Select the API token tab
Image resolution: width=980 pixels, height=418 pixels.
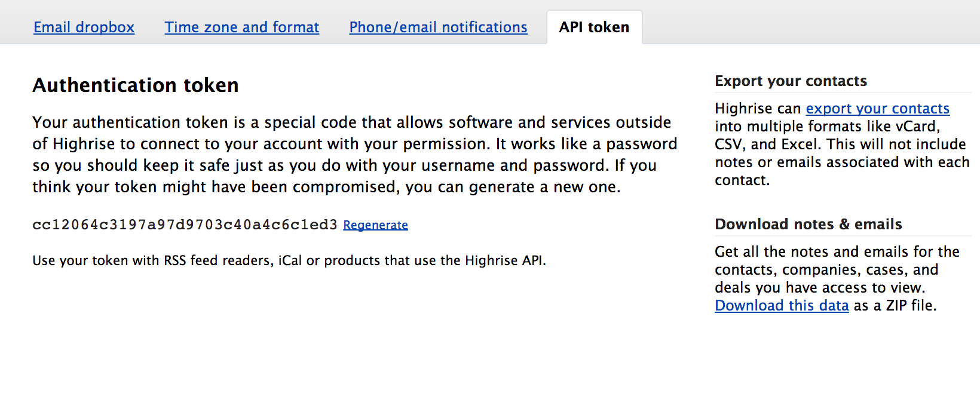(x=594, y=27)
